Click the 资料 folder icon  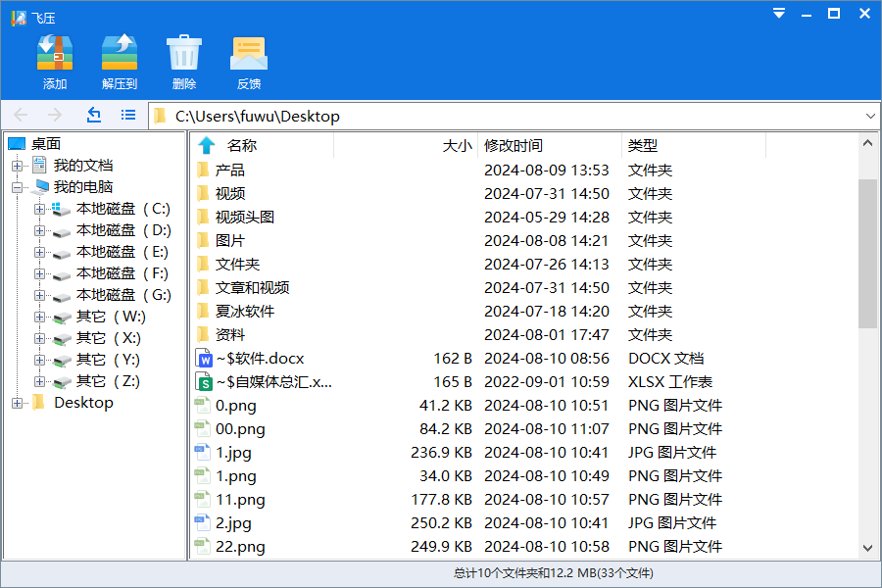203,334
